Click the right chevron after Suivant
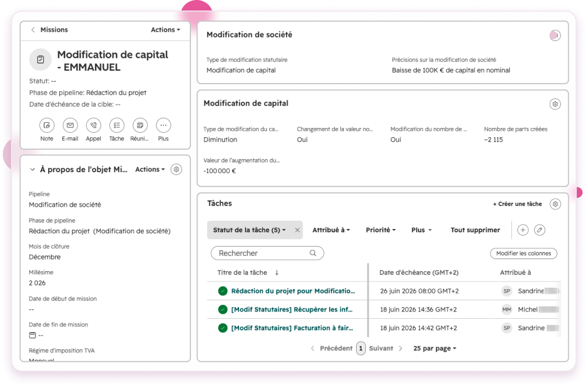This screenshot has height=387, width=588. [x=400, y=348]
